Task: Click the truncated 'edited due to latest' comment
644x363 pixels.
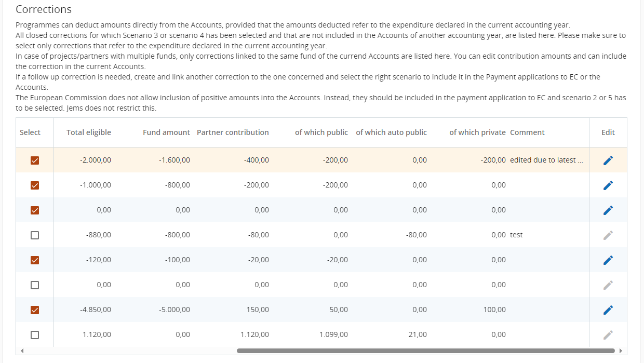Action: coord(546,160)
